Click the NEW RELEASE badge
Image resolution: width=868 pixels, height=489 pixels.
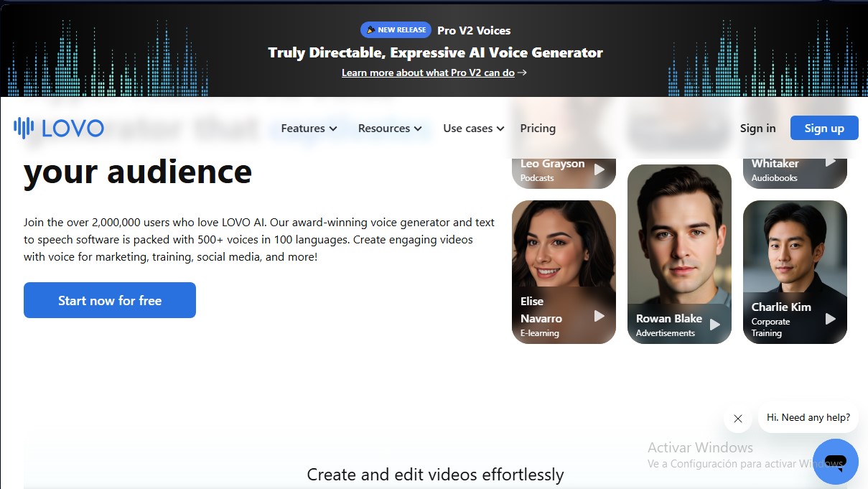point(396,30)
